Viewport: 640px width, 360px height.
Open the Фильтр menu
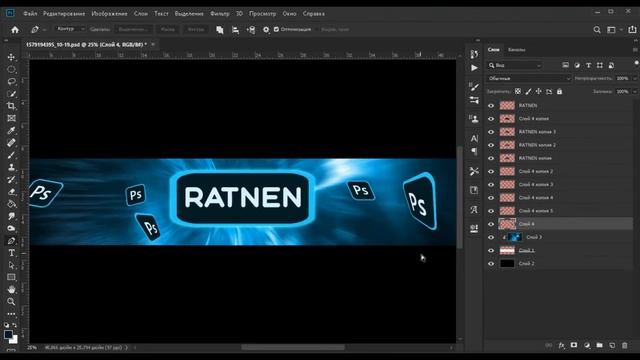click(x=220, y=13)
